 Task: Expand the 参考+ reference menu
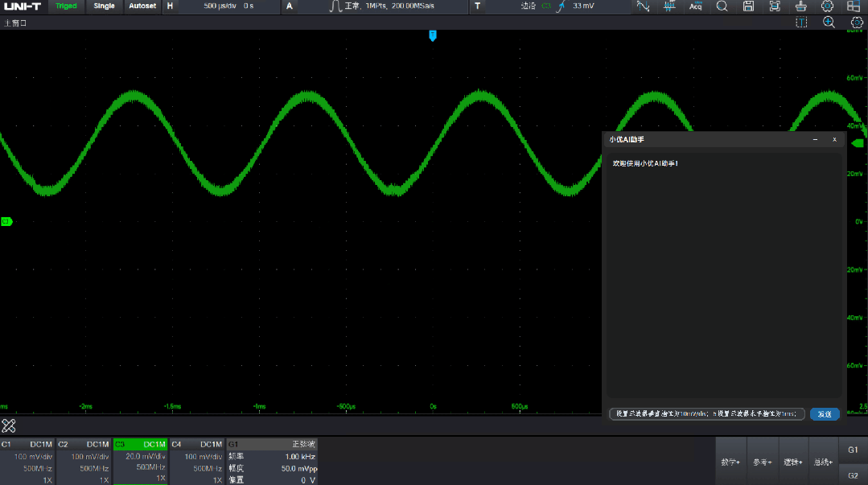coord(762,462)
